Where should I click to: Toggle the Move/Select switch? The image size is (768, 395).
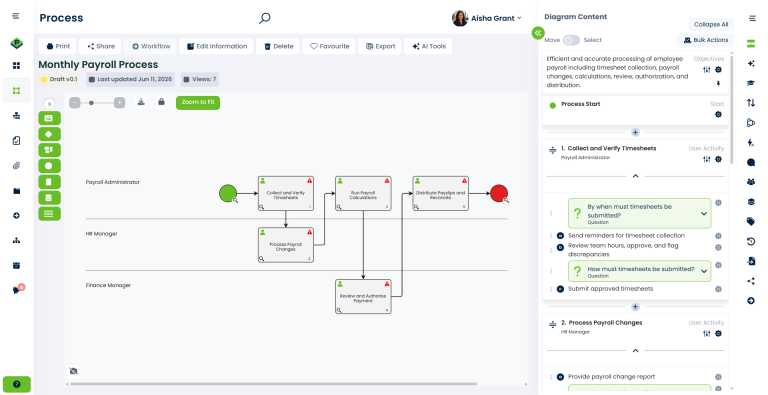(x=571, y=40)
